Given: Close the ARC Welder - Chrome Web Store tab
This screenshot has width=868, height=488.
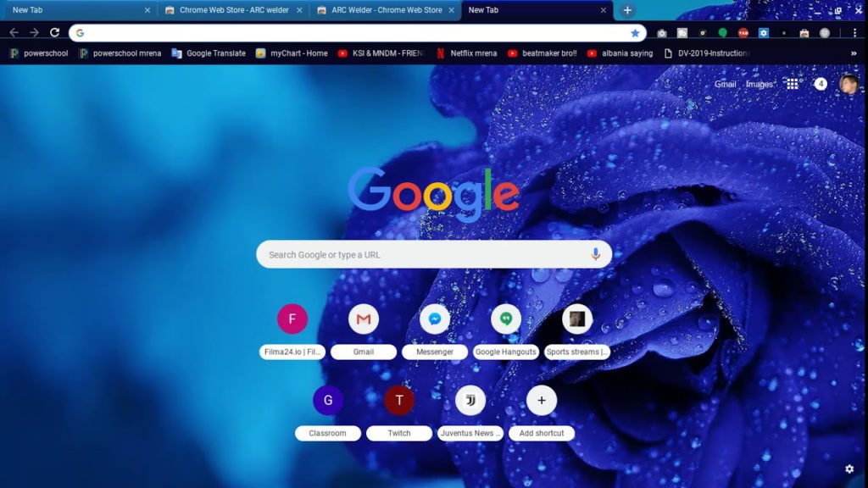Looking at the screenshot, I should pos(451,10).
